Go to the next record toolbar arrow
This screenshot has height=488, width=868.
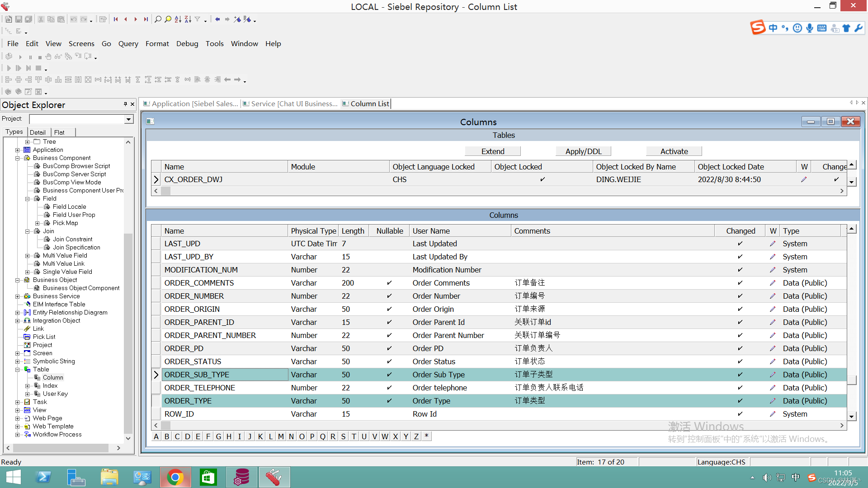136,19
